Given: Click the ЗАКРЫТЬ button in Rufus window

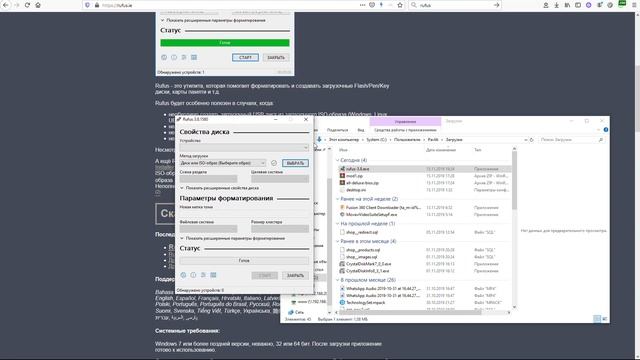Looking at the screenshot, I should (x=295, y=275).
